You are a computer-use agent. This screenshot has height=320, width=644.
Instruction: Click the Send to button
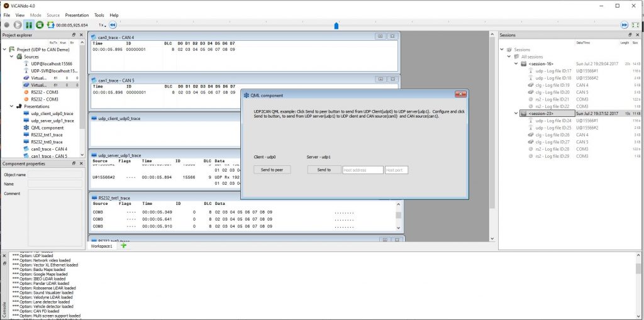click(324, 170)
